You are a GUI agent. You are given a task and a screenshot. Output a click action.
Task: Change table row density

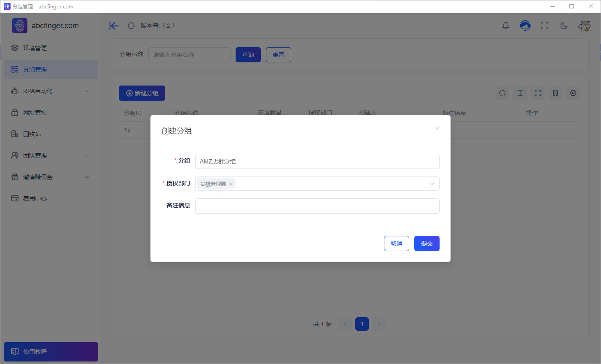(520, 93)
